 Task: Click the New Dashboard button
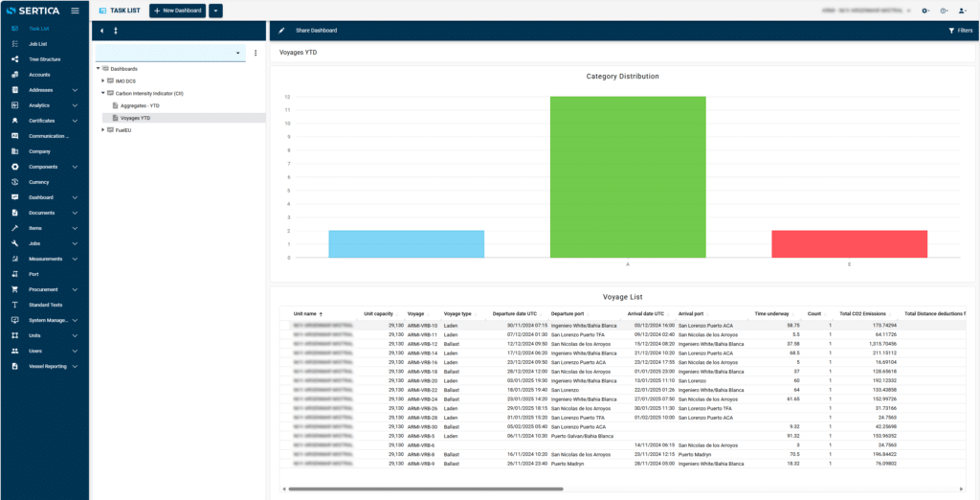pos(178,11)
